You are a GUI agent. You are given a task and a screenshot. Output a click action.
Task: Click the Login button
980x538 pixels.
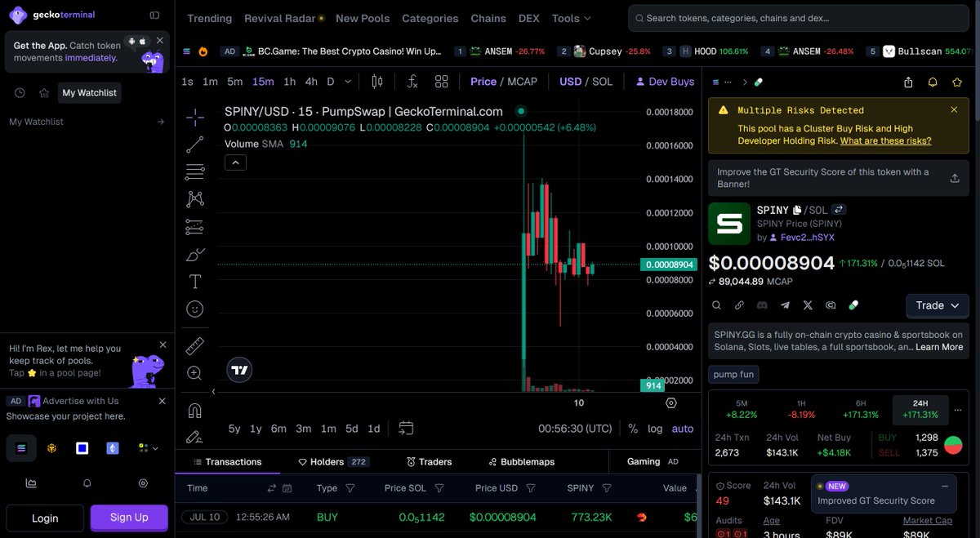click(45, 518)
